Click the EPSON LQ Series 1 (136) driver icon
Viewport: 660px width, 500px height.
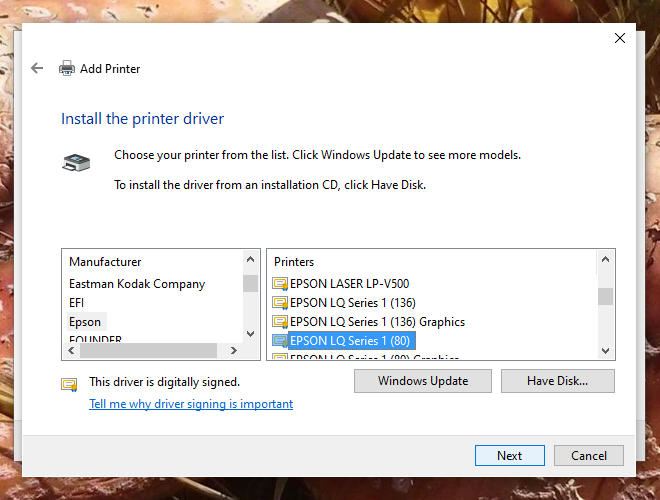pyautogui.click(x=279, y=303)
